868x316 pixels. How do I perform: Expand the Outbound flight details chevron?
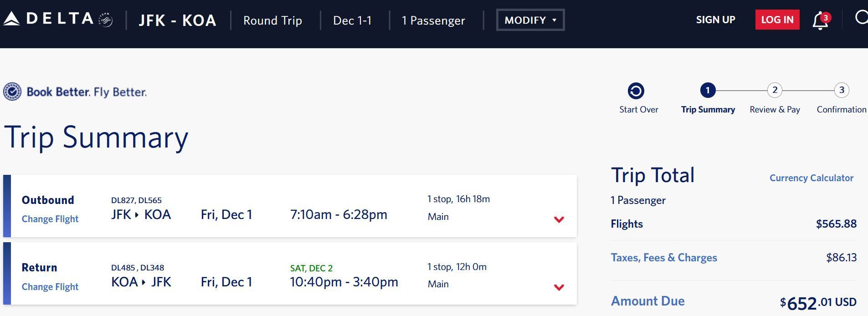coord(559,219)
